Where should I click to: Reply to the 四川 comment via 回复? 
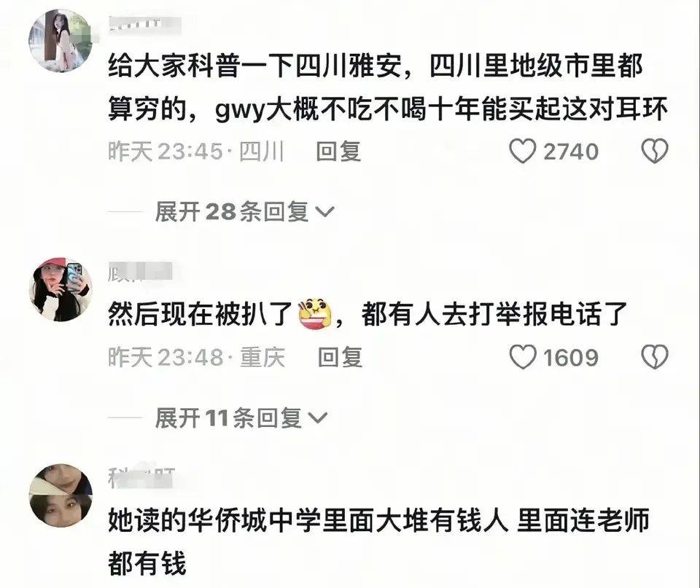(x=339, y=151)
